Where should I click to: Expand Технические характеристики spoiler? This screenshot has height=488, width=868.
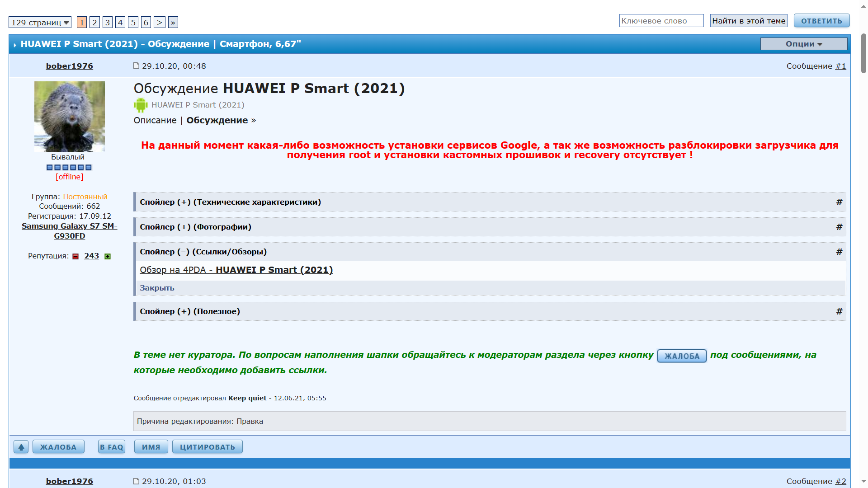(x=231, y=202)
